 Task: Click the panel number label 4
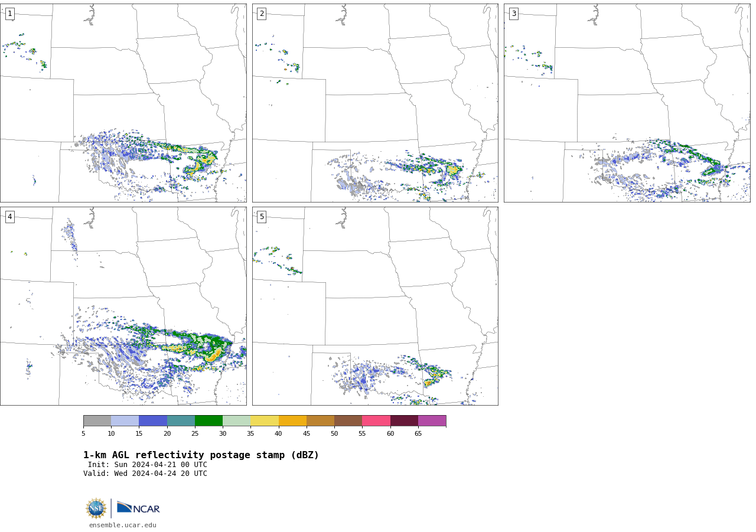[9, 217]
